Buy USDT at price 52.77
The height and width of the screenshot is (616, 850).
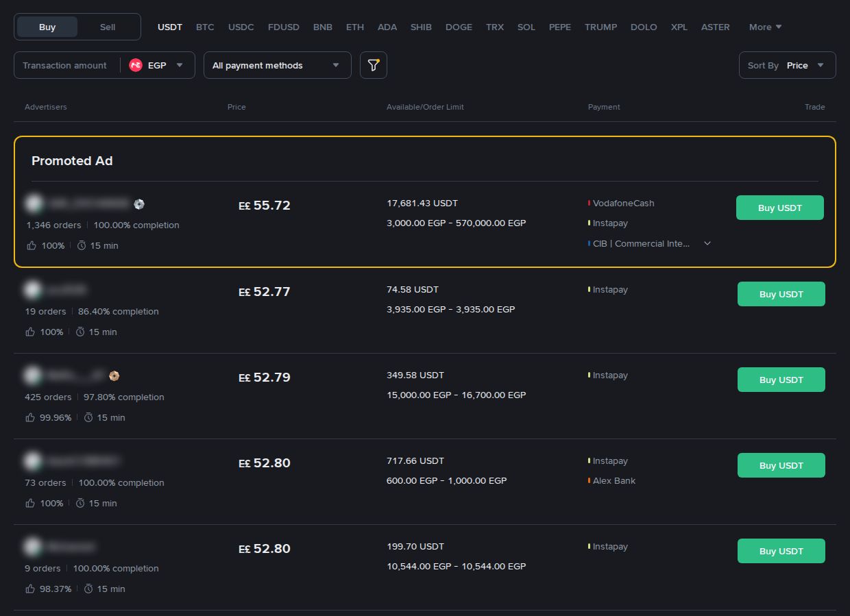coord(781,294)
